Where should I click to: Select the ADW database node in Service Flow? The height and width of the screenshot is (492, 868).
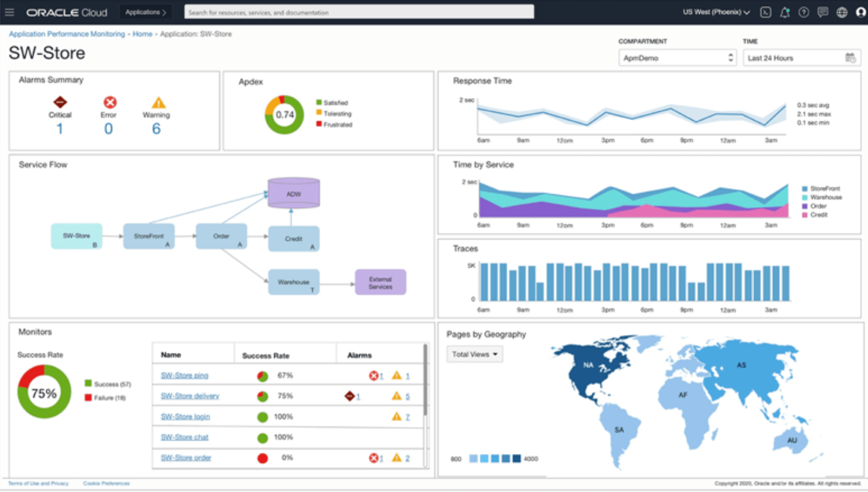(294, 192)
